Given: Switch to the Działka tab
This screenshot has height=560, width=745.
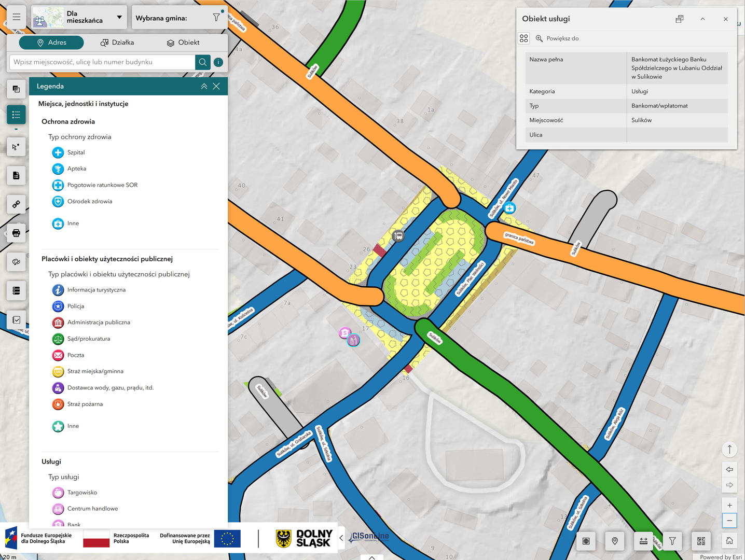Looking at the screenshot, I should point(117,43).
